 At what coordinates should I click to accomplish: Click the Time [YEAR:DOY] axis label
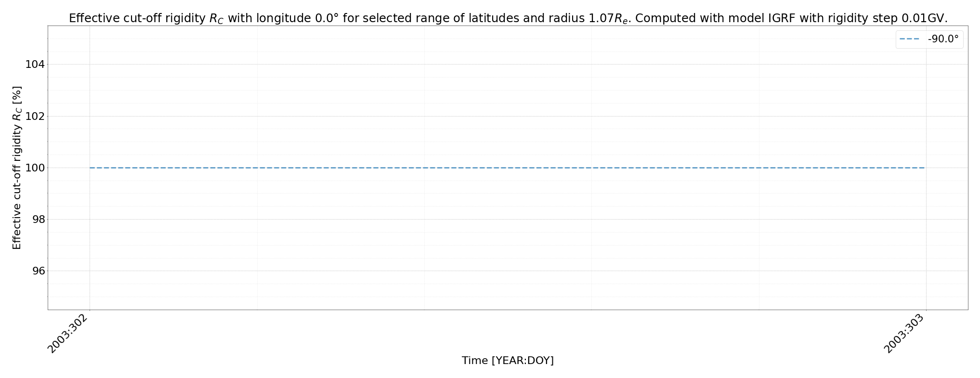508,360
